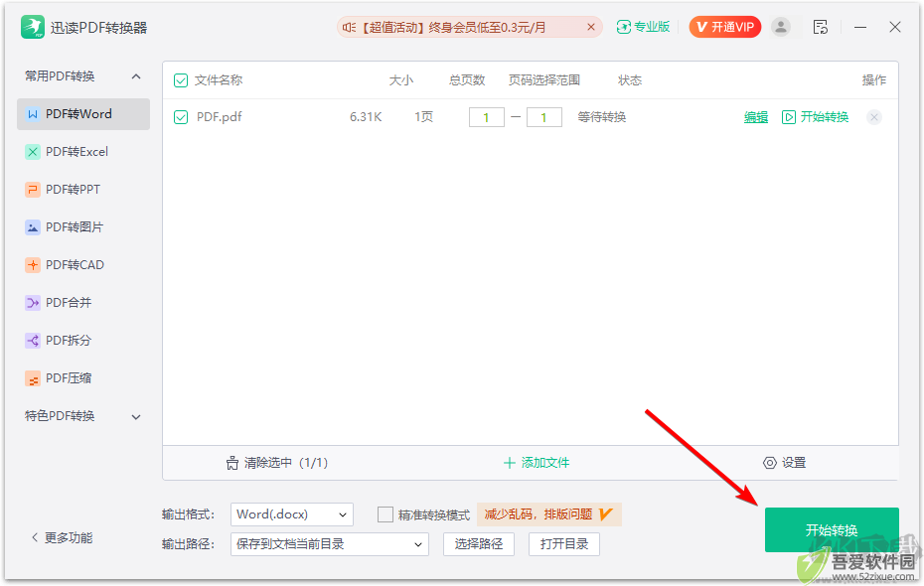Image resolution: width=924 pixels, height=586 pixels.
Task: Select PDF拆分 in the sidebar
Action: click(x=83, y=341)
